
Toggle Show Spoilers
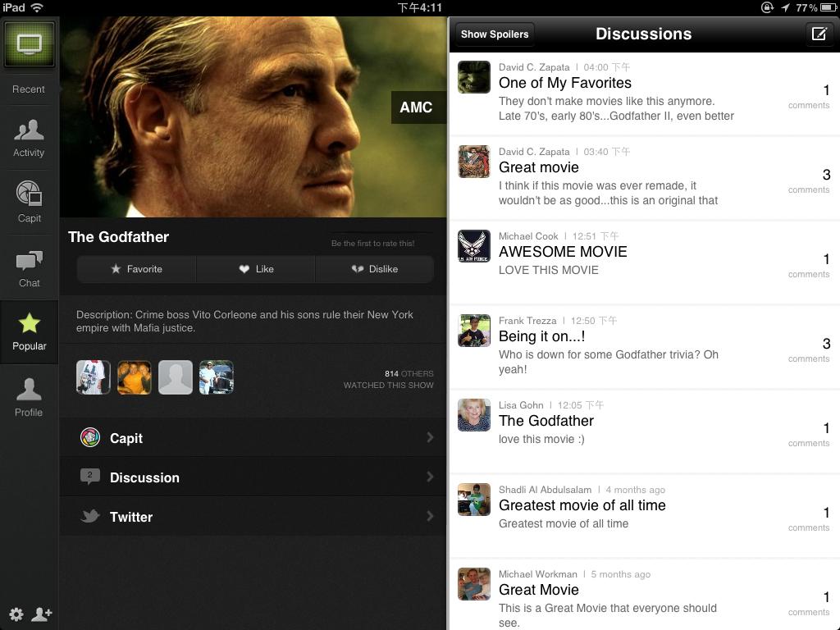click(495, 34)
